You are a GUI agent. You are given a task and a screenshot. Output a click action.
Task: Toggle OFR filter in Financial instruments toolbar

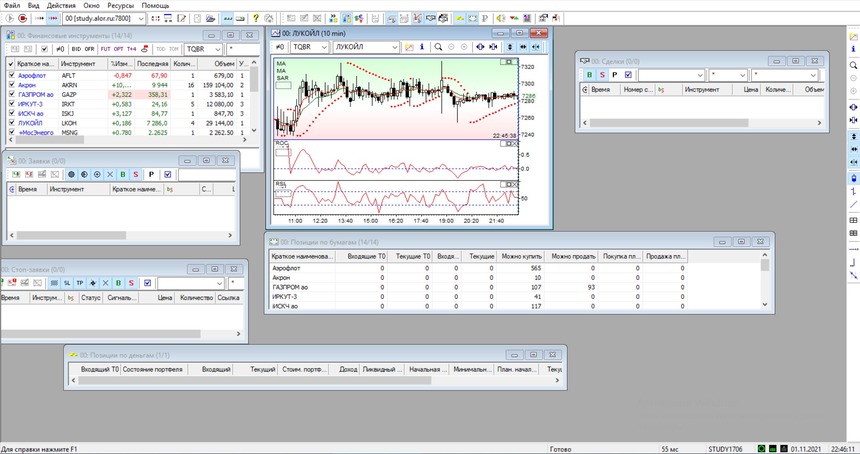[89, 49]
